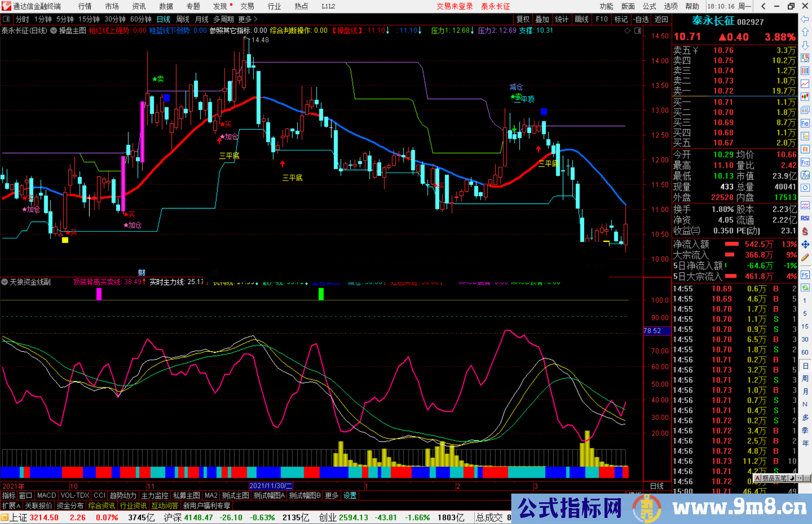
Task: Toggle the diamond marker icon above the price axis
Action: pos(627,31)
